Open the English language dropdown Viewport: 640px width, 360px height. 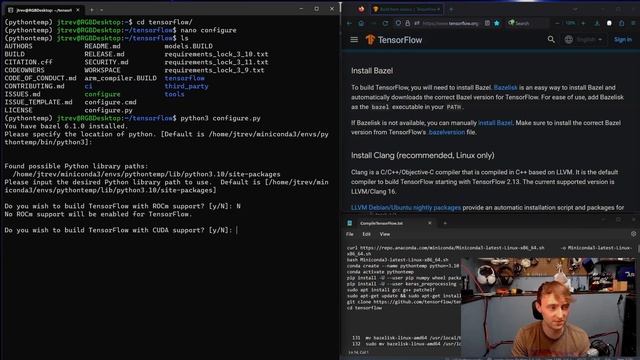(x=584, y=40)
